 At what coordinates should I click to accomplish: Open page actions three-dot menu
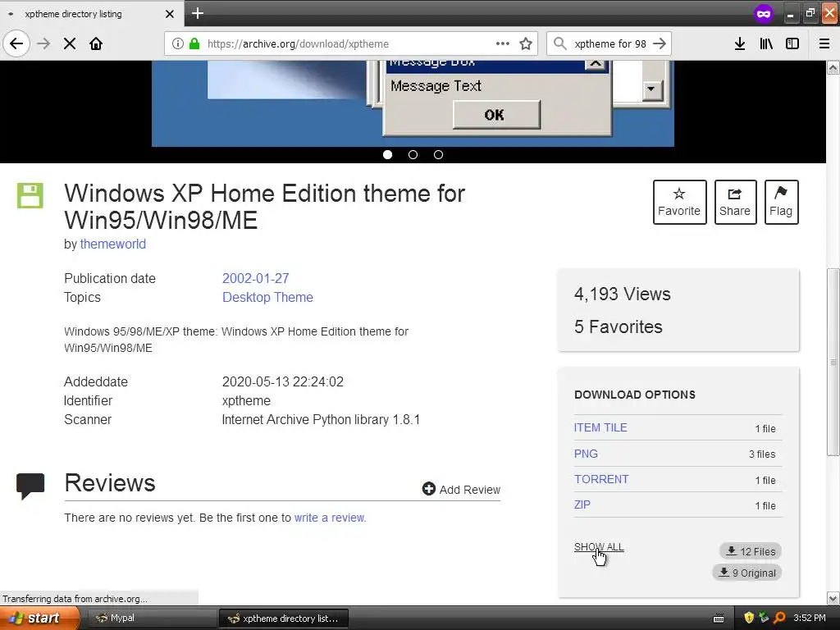[503, 43]
